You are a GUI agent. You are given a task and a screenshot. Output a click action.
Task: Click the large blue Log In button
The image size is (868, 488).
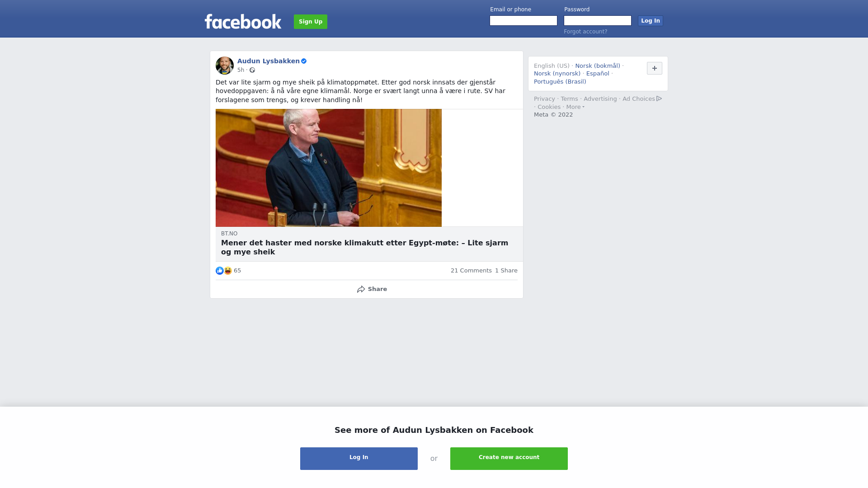tap(359, 459)
